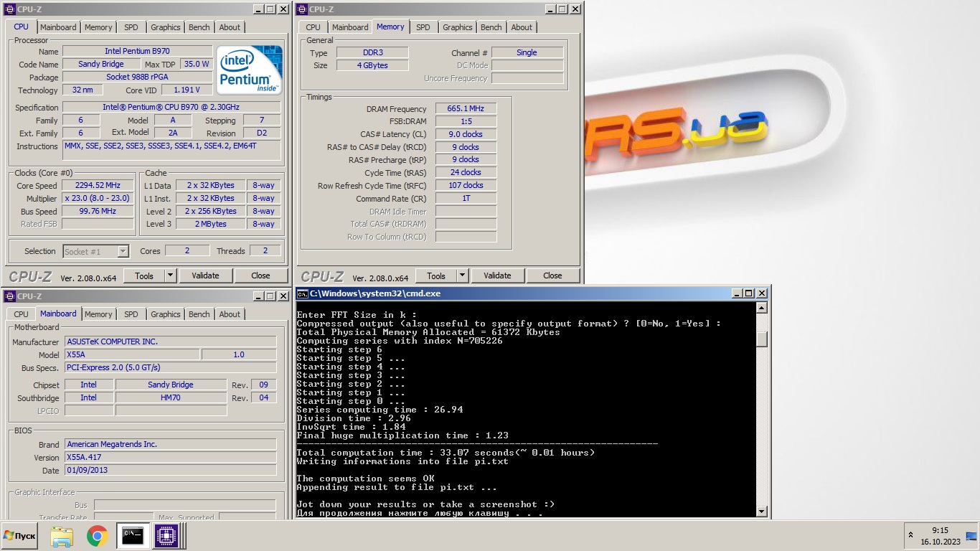Switch to CPU tab in bottom Mainboard window

point(22,314)
